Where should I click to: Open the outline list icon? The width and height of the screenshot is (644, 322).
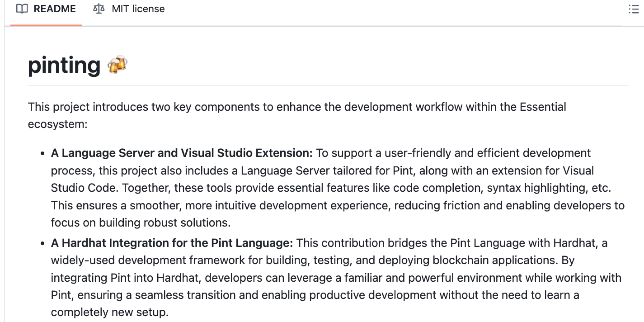click(634, 9)
